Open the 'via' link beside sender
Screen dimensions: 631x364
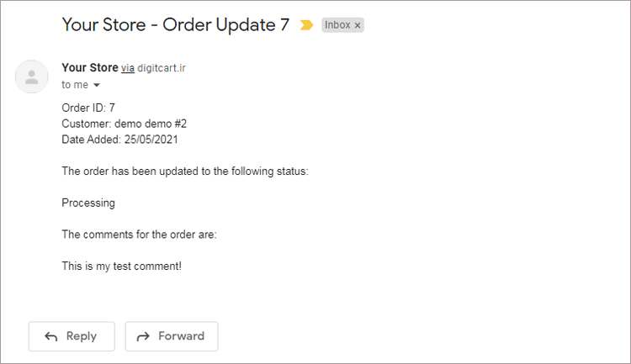pyautogui.click(x=128, y=68)
